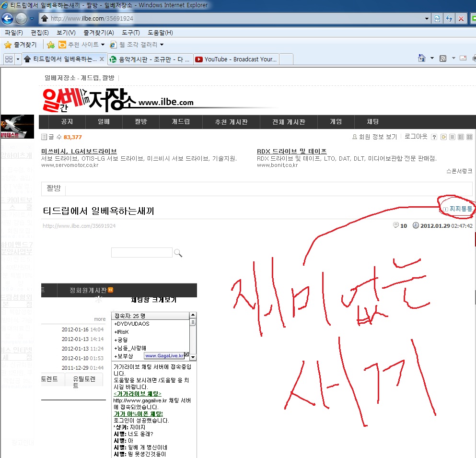
Task: Switch to gallery grid view icon
Action: 469,137
